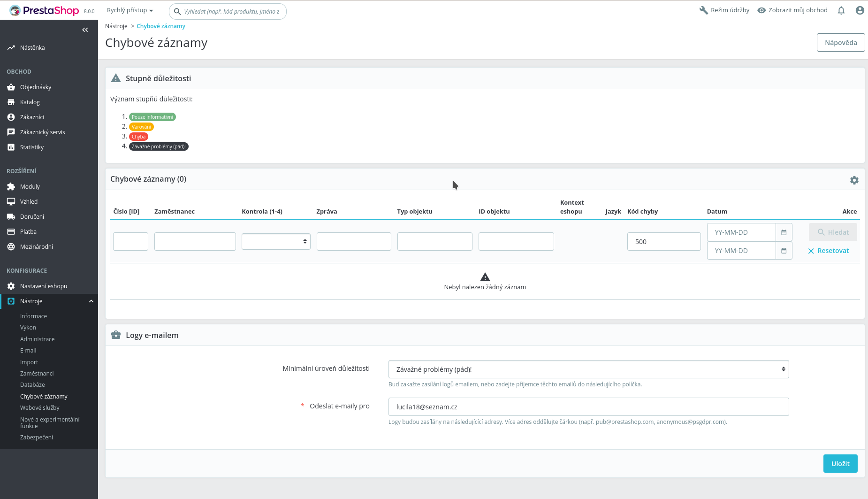The width and height of the screenshot is (868, 499).
Task: Click the notifications bell icon
Action: pos(841,10)
